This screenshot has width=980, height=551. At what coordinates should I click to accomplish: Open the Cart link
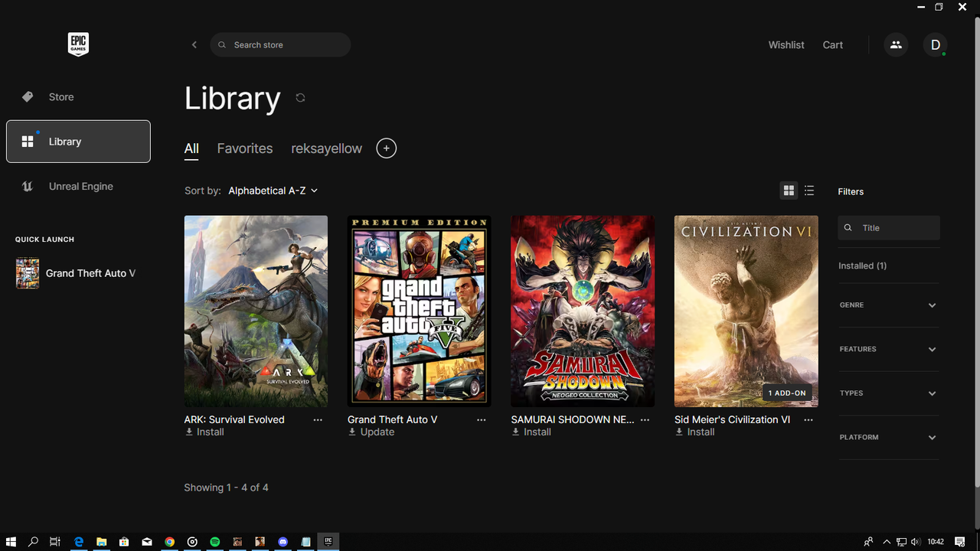point(833,45)
